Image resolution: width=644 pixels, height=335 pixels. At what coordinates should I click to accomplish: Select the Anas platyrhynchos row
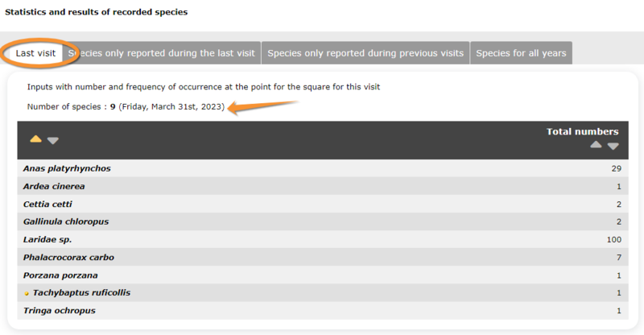pos(323,168)
